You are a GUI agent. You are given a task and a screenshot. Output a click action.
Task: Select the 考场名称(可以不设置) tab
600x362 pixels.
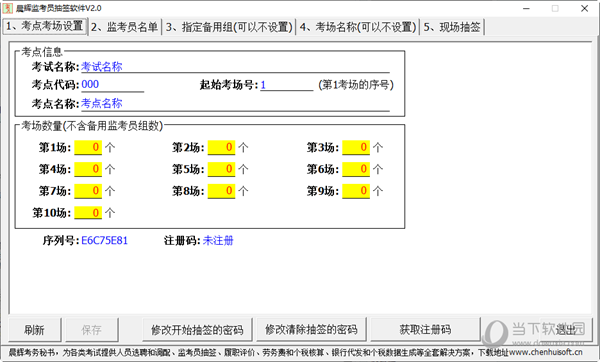point(358,27)
